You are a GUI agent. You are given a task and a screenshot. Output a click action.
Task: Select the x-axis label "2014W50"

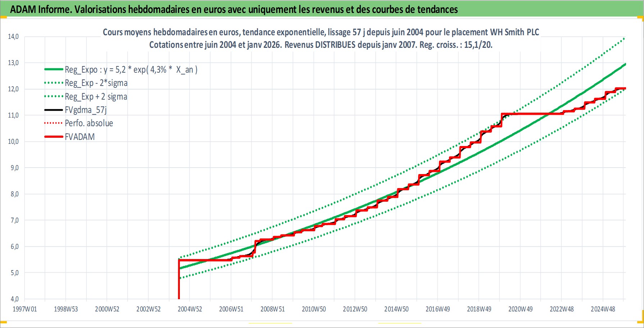[396, 309]
